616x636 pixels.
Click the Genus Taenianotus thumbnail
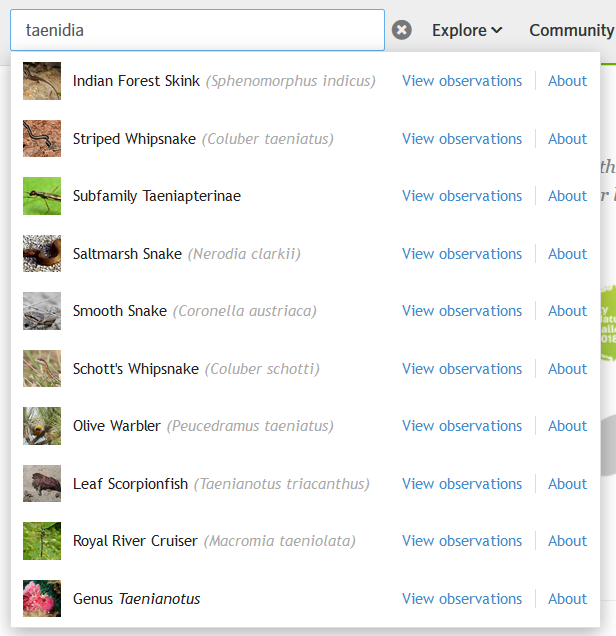pyautogui.click(x=42, y=599)
